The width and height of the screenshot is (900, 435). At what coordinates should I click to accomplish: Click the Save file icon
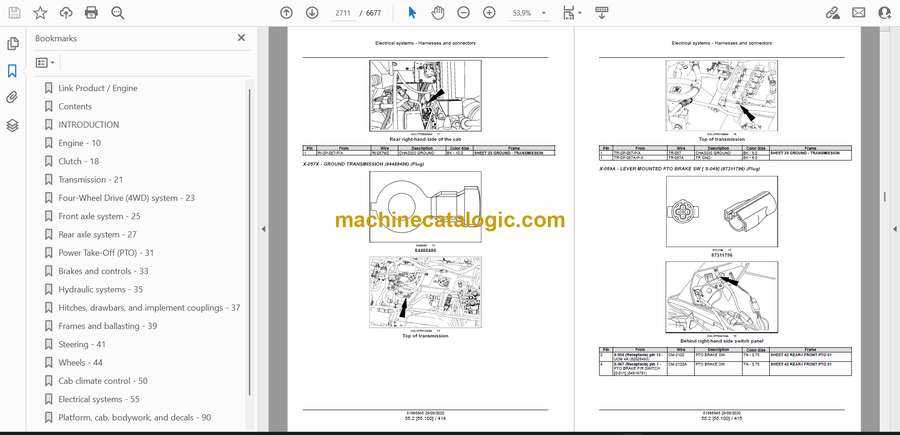[x=14, y=13]
